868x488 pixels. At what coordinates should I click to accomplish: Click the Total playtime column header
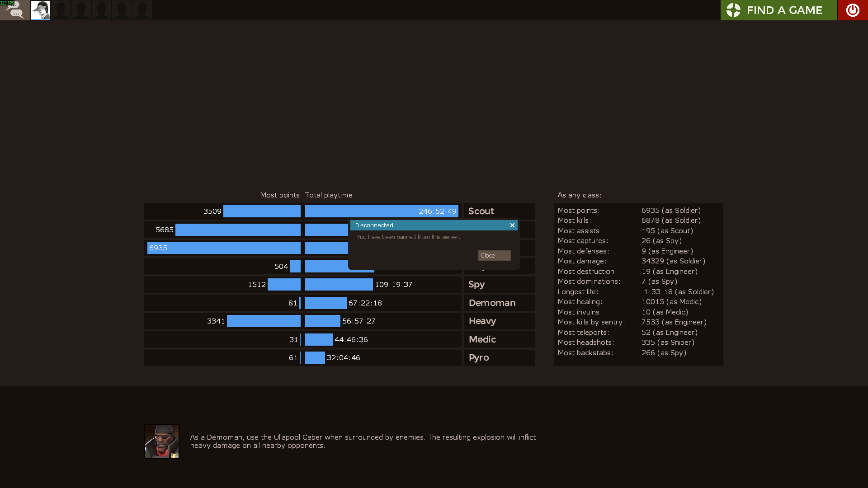(329, 195)
